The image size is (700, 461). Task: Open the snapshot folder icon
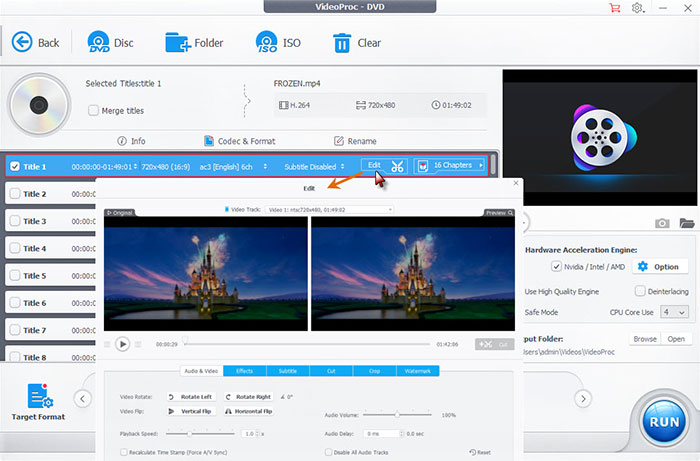point(687,223)
